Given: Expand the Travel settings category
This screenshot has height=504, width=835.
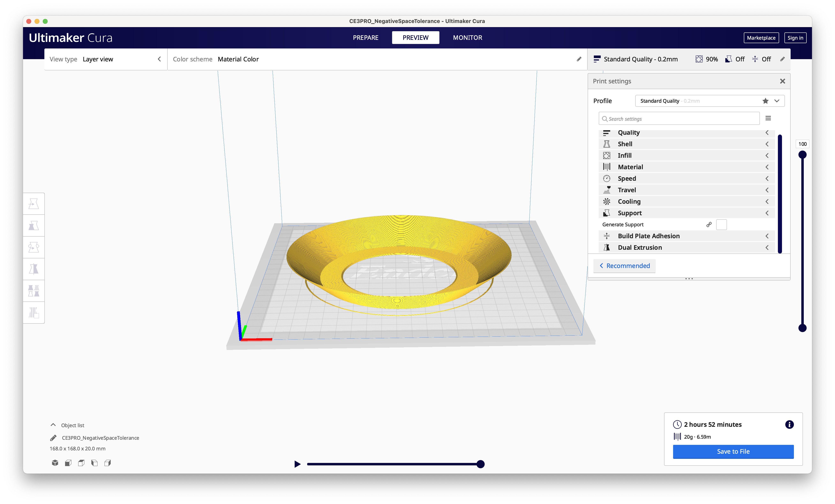Looking at the screenshot, I should click(x=687, y=190).
